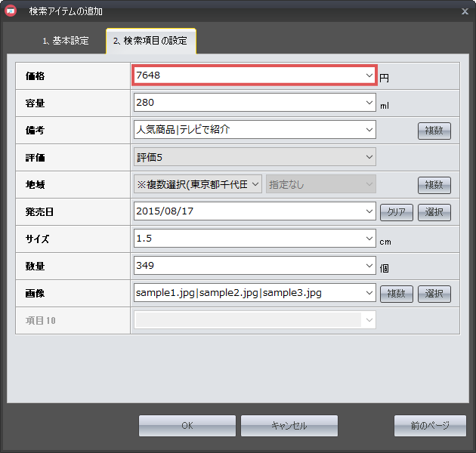Viewport: 476px width, 453px height.
Task: Confirm with the OK button
Action: point(187,426)
